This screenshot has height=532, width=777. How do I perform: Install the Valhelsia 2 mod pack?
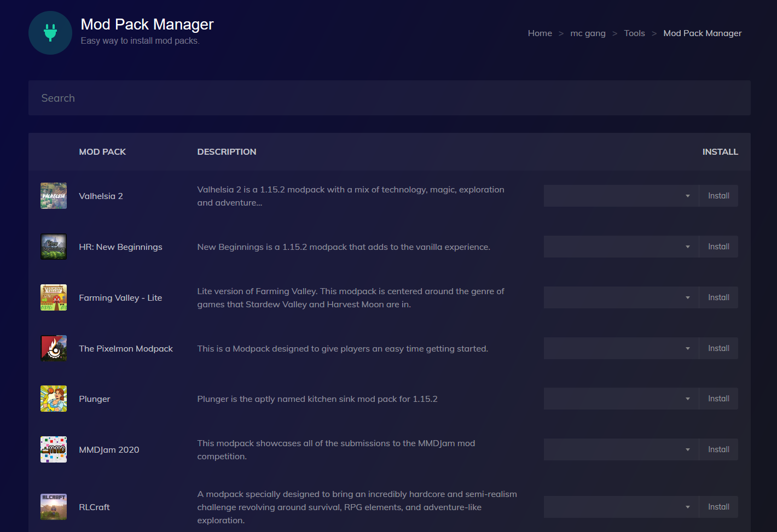point(718,196)
